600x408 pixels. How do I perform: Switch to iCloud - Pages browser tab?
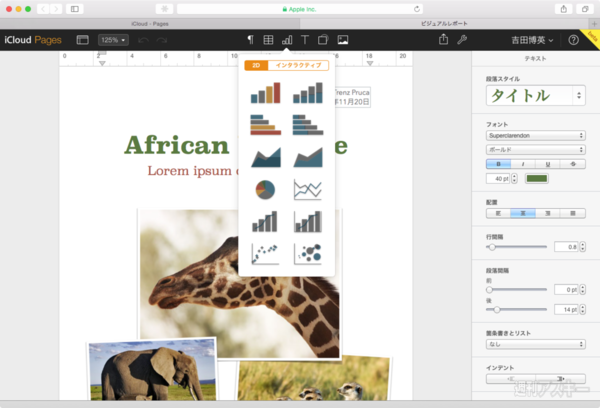pyautogui.click(x=150, y=24)
